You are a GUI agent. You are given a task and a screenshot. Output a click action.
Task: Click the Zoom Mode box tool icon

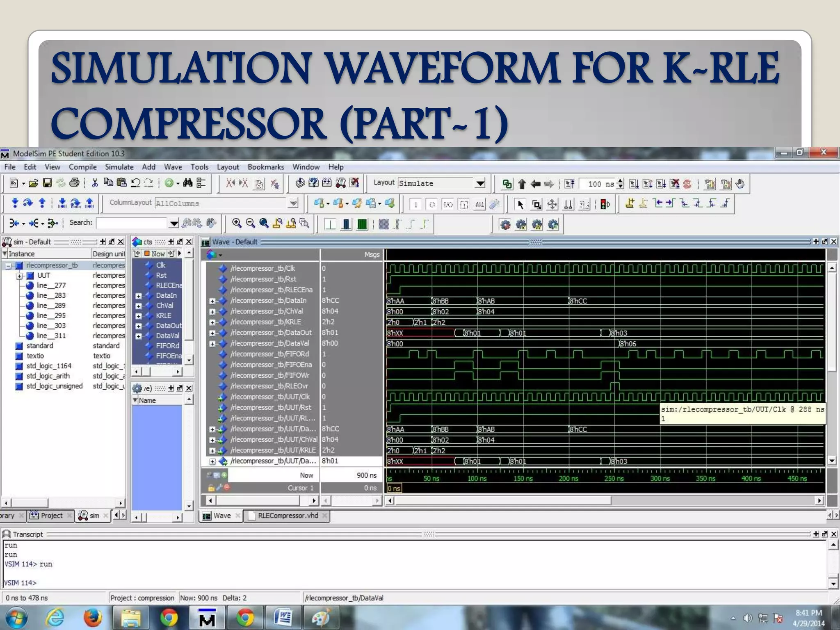coord(536,204)
